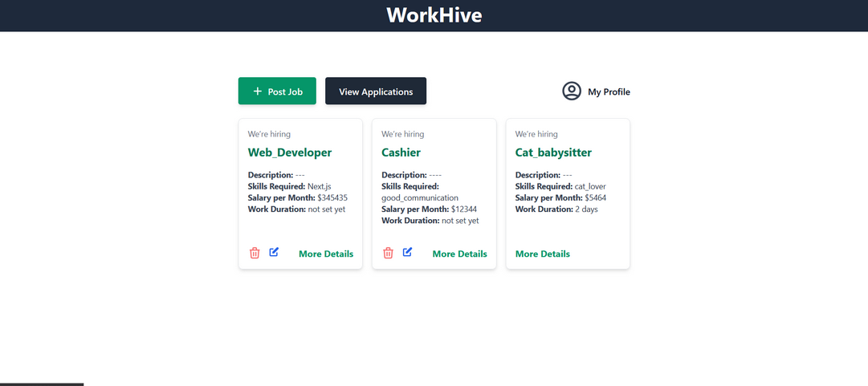Select the Cat_babysitter job title

click(x=553, y=152)
